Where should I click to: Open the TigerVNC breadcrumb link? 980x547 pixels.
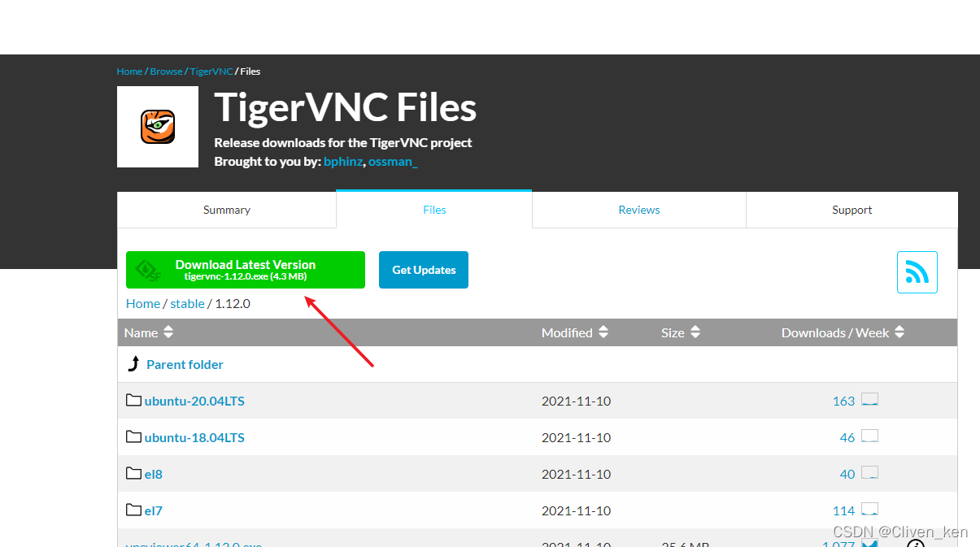coord(211,72)
